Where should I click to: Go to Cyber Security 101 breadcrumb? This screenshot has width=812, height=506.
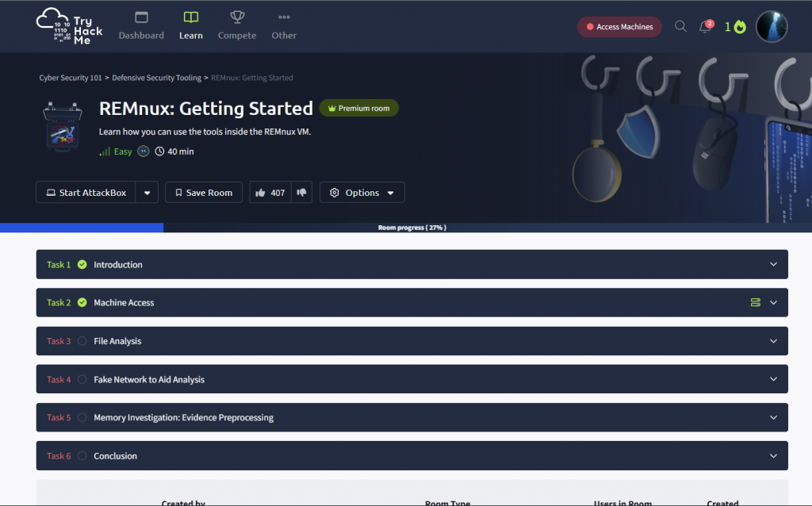pyautogui.click(x=71, y=78)
